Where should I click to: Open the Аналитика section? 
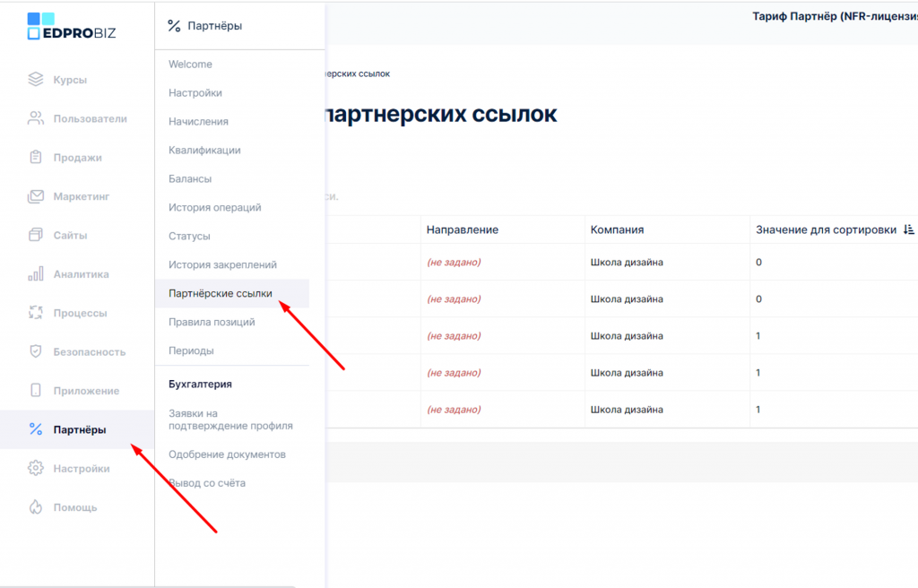point(81,274)
